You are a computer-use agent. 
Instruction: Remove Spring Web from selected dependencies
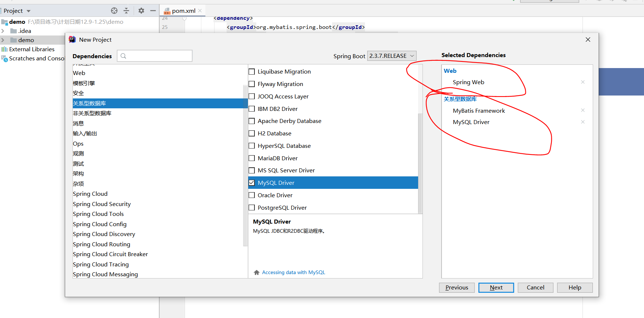[583, 82]
